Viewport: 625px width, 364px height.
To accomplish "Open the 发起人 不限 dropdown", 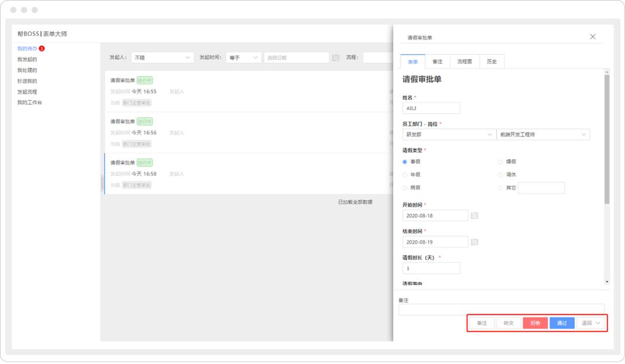I will (x=162, y=57).
